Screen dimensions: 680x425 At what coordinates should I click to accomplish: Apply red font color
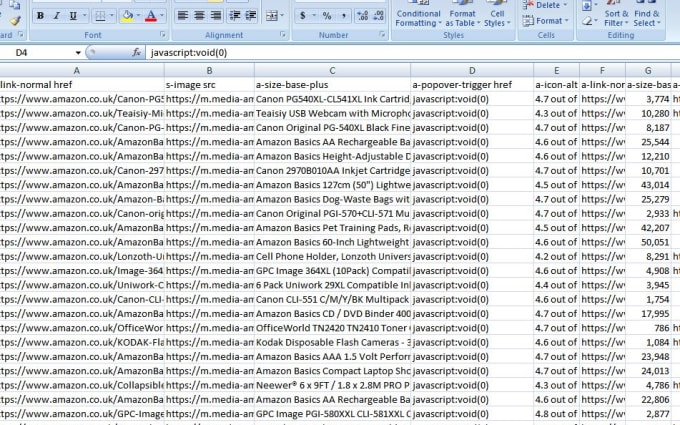click(x=151, y=16)
